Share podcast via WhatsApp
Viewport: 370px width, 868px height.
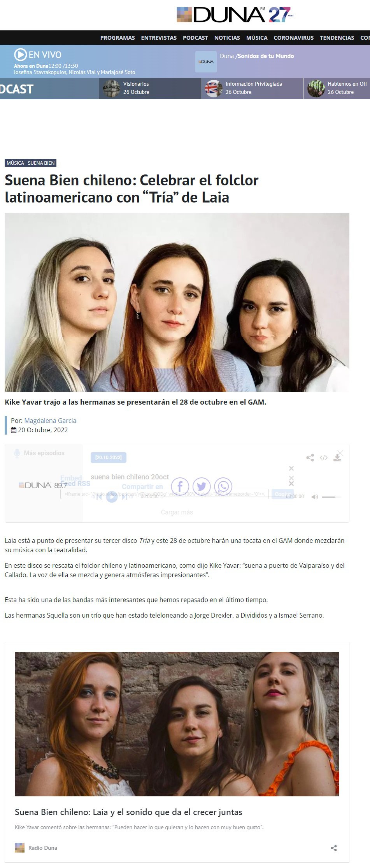pos(223,487)
